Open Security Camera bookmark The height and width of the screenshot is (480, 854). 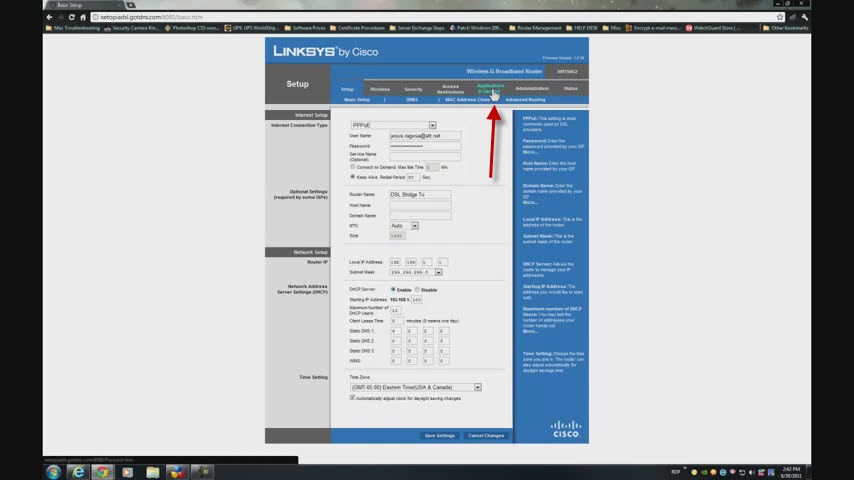pyautogui.click(x=131, y=28)
